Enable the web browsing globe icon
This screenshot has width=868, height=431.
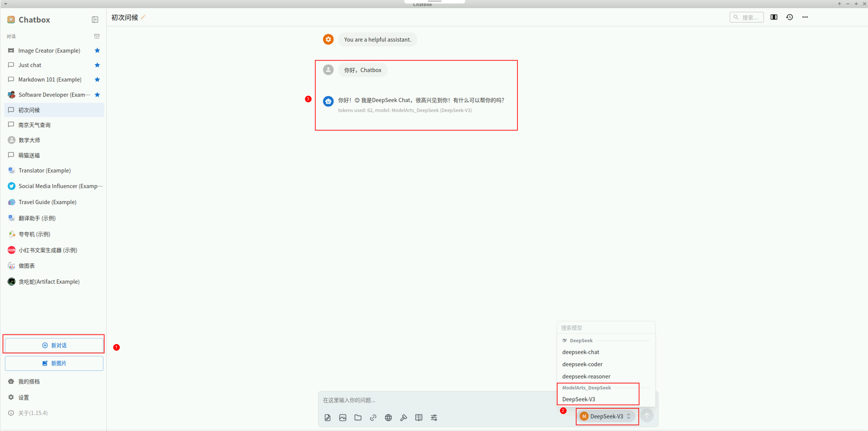(388, 418)
